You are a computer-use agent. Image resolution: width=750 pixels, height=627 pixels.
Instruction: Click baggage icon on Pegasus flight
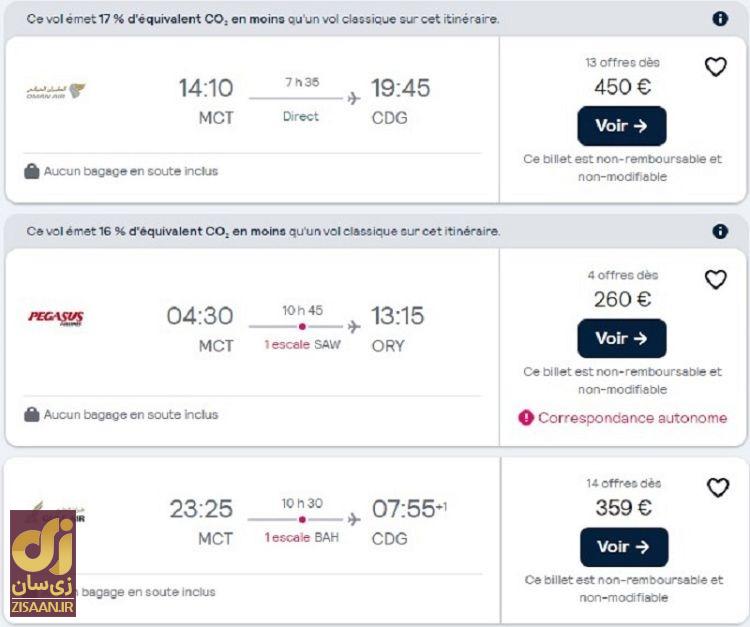click(32, 414)
